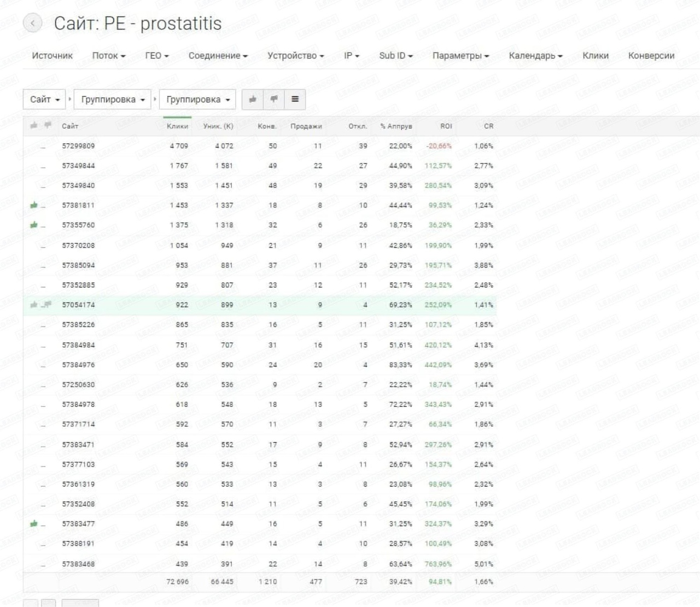Viewport: 700px width, 607px height.
Task: Click site ID 57352408
Action: click(x=78, y=504)
